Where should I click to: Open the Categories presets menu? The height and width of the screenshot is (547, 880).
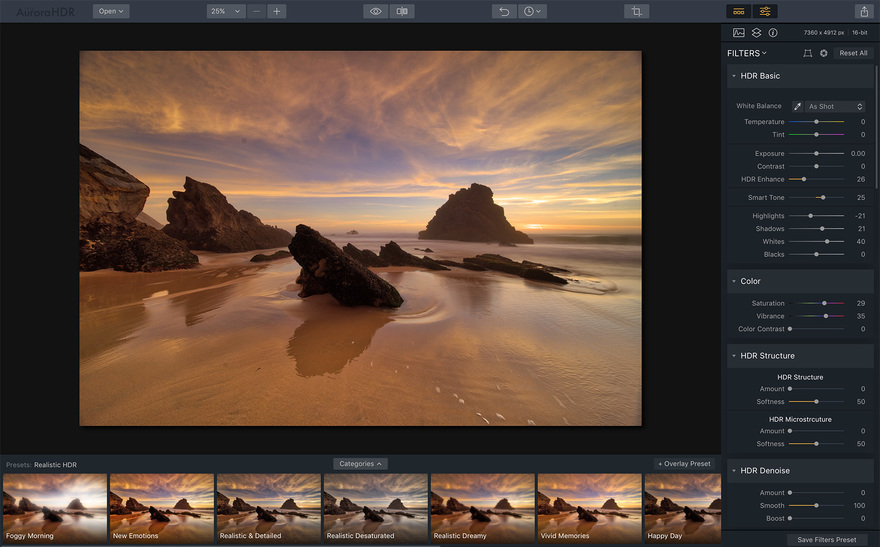(x=360, y=464)
